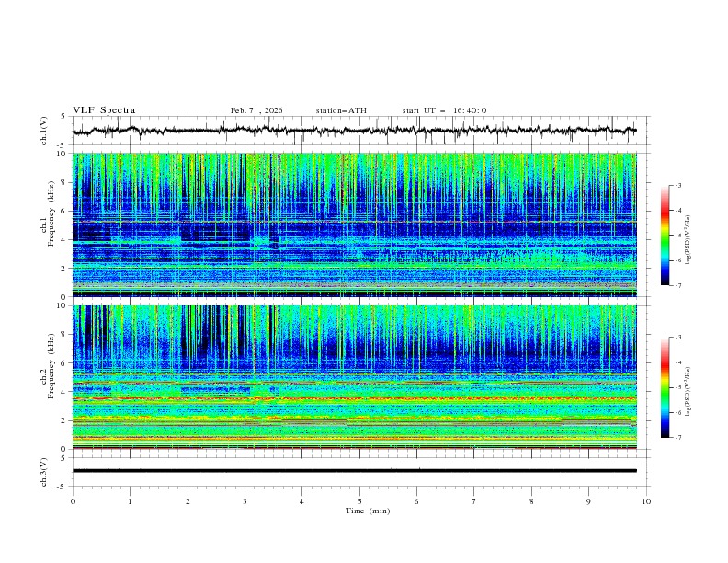Click the "-5" tick on ch.3(V) axis
The height and width of the screenshot is (563, 728).
63,487
